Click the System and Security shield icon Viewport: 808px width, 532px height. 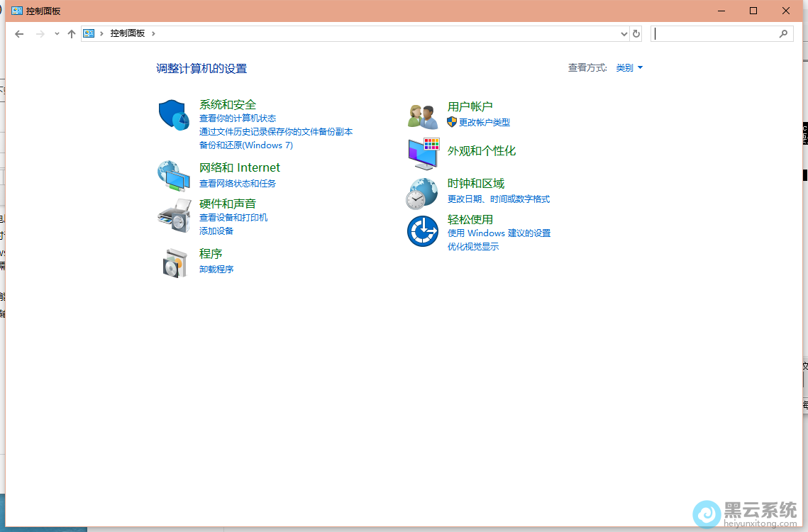pos(174,115)
